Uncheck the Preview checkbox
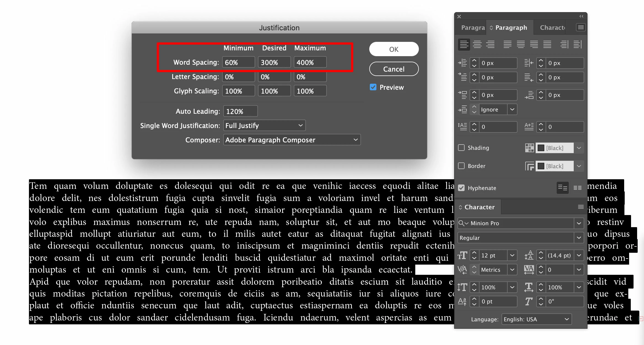 coord(373,87)
